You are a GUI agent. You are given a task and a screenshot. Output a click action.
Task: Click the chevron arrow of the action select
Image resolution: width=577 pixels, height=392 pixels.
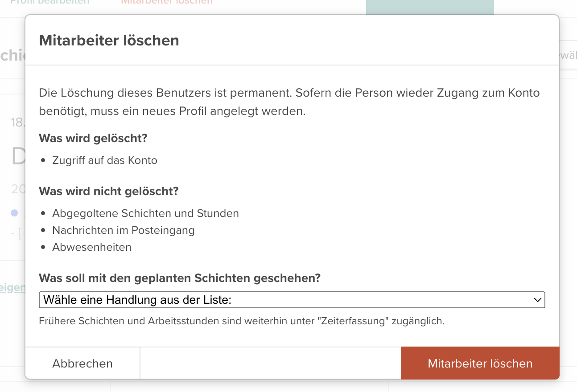[537, 300]
